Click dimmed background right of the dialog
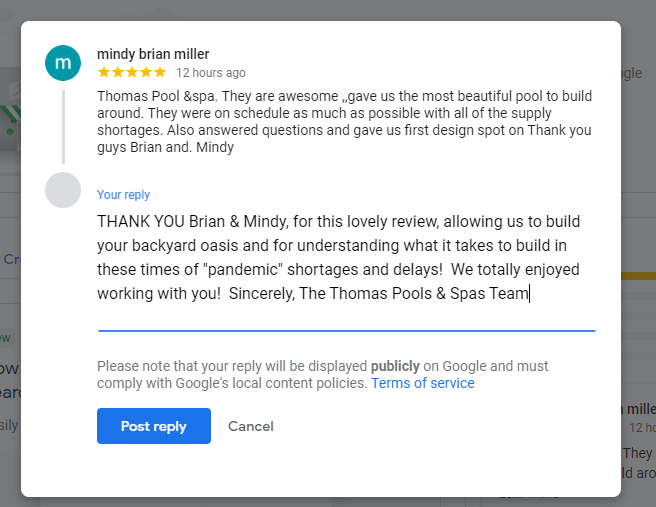This screenshot has width=656, height=507. coord(638,250)
